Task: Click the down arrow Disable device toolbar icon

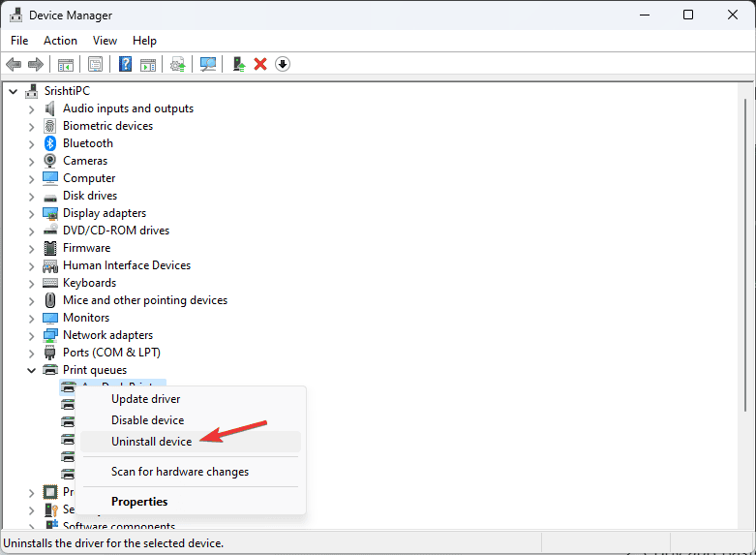Action: [283, 64]
